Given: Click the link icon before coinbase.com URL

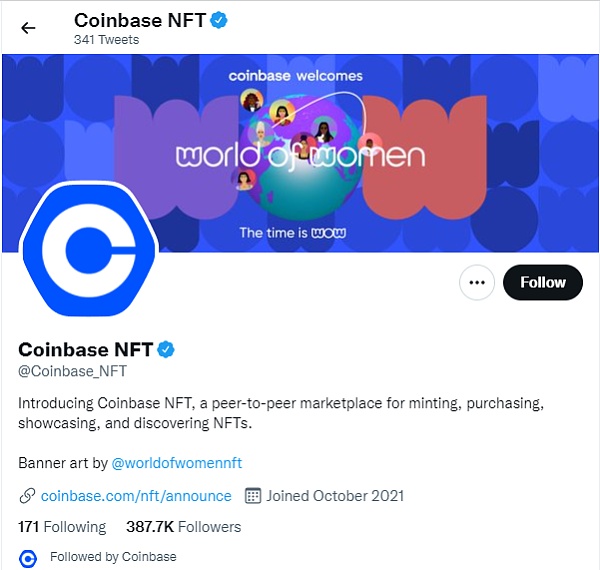Looking at the screenshot, I should 27,496.
